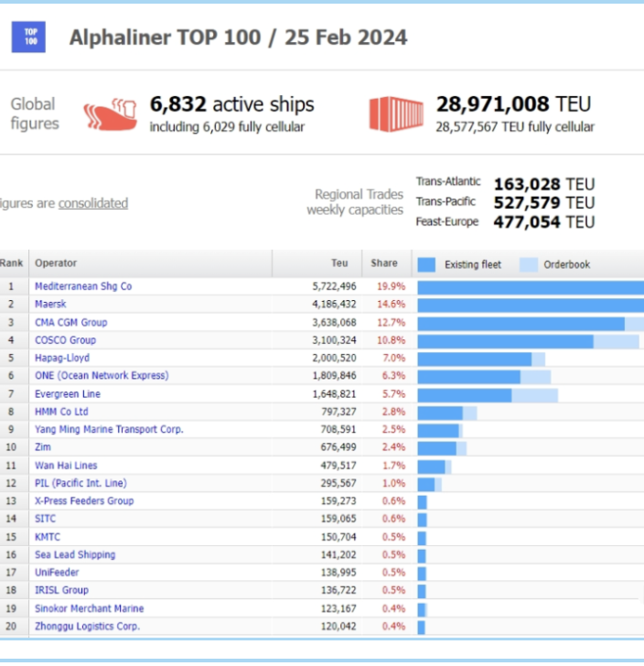Open Yang Ming Marine Transport Corp. link

[109, 429]
